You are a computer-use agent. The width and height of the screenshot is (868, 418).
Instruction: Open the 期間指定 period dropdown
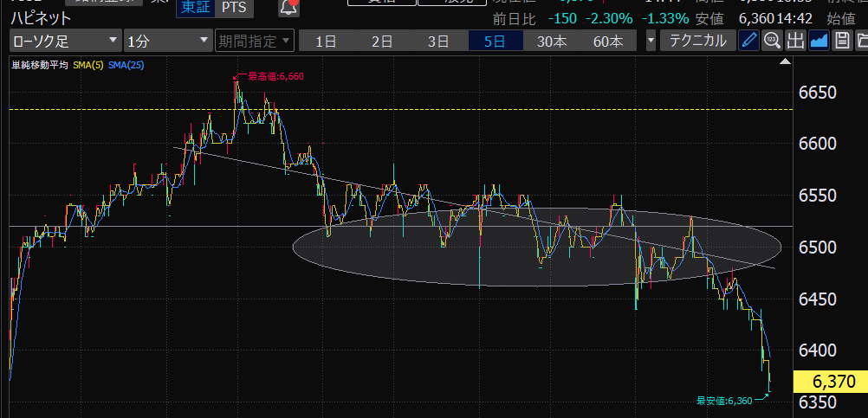pyautogui.click(x=256, y=41)
